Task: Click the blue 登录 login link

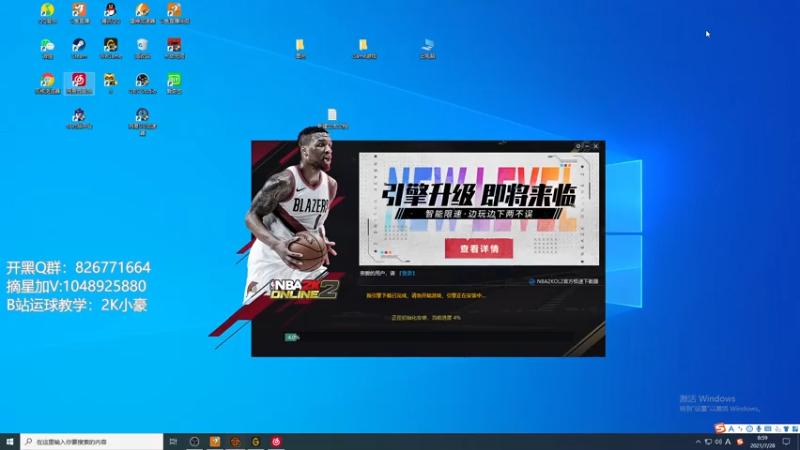Action: (407, 273)
